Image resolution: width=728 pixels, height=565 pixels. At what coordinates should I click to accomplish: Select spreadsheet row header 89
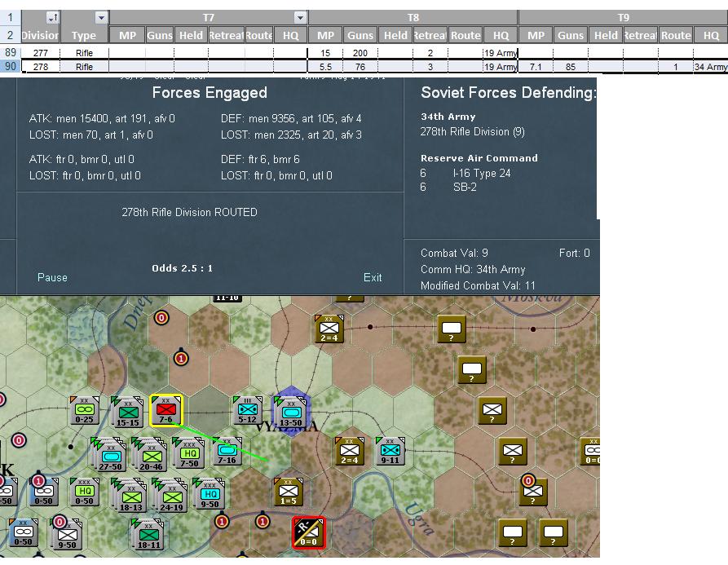pos(11,52)
